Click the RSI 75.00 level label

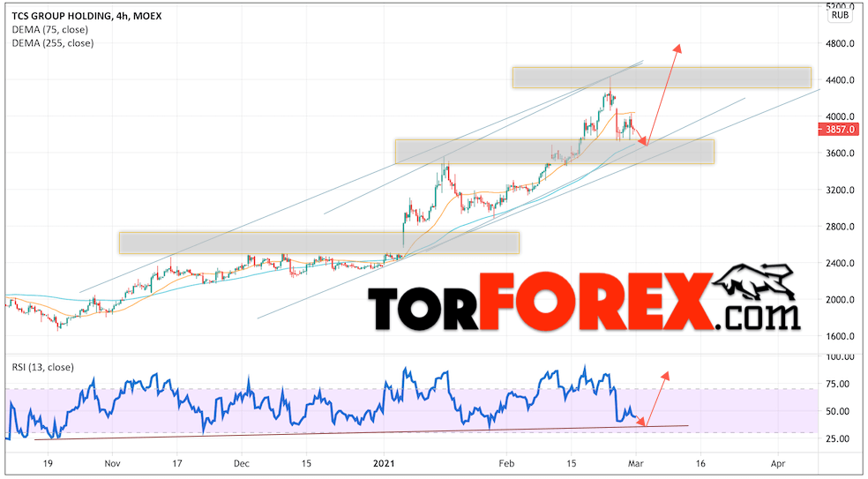(837, 384)
